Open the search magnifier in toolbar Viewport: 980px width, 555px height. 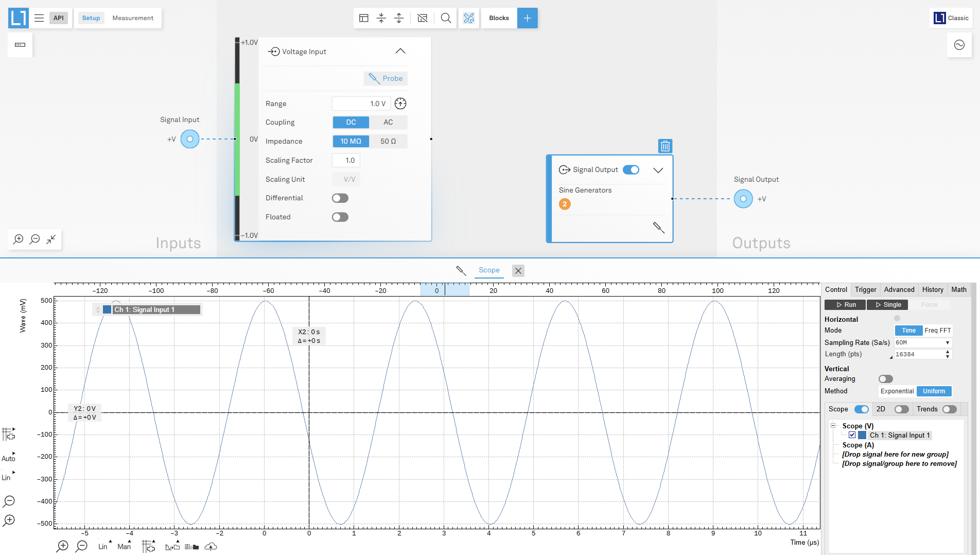coord(446,18)
